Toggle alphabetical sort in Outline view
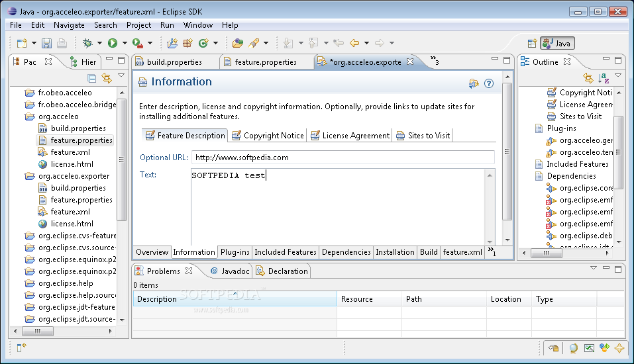This screenshot has width=634, height=364. [604, 78]
